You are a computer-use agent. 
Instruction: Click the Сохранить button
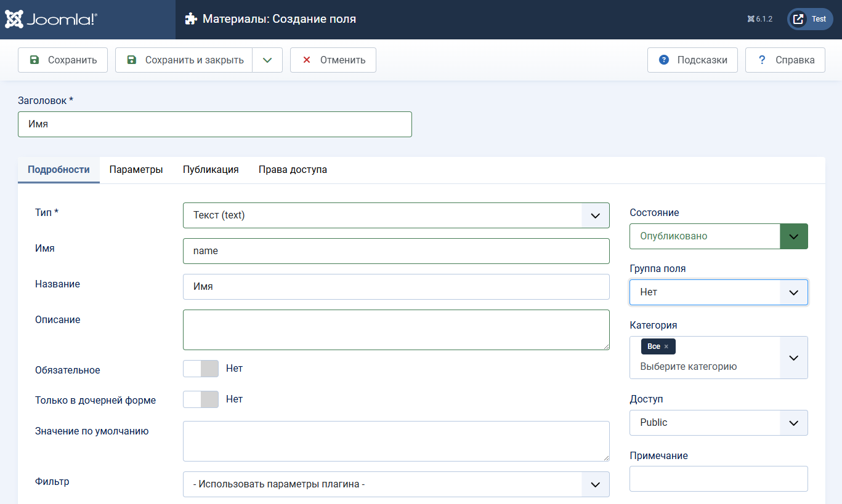pyautogui.click(x=63, y=60)
